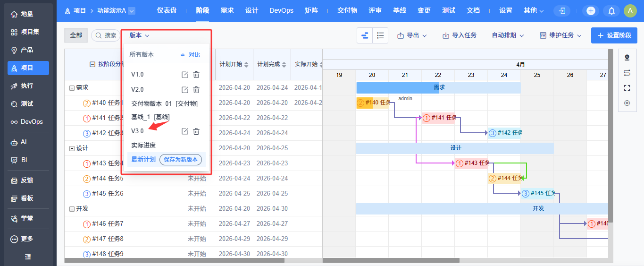Image resolution: width=644 pixels, height=266 pixels.
Task: Open the 功能演示A project switcher
Action: click(x=116, y=11)
